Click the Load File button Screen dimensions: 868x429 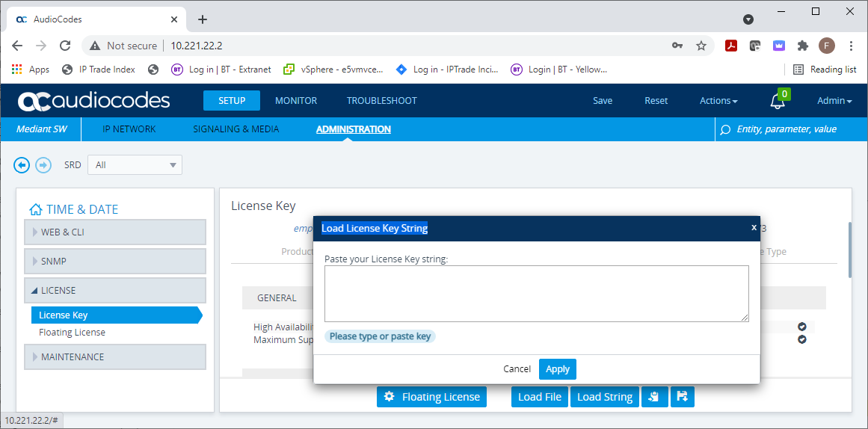(540, 396)
